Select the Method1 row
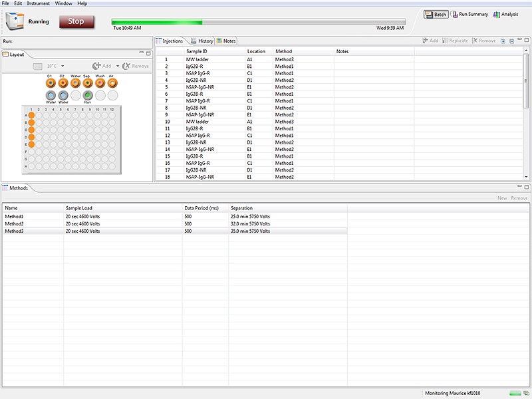Screen dimensions: 532x399 175,217
